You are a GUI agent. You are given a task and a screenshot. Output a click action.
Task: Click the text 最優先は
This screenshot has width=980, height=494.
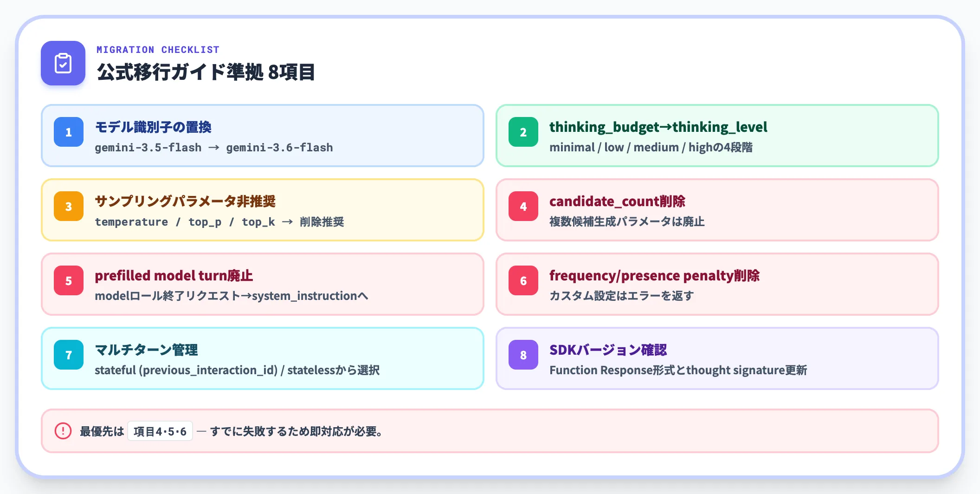[102, 431]
